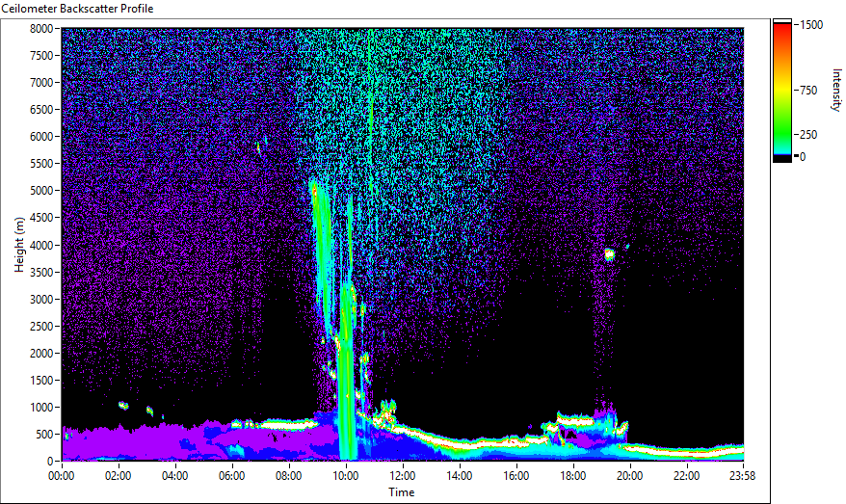Click the Height (m) axis label
Viewport: 846px width, 504px height.
point(19,245)
